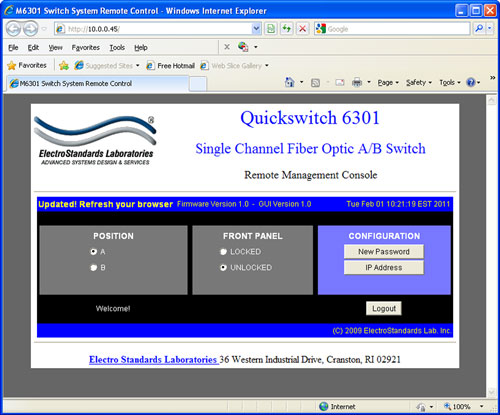Open a new blank tab

coord(198,84)
